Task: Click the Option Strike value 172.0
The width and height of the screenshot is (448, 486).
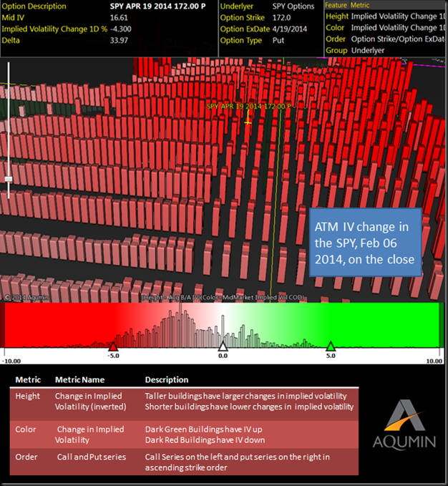Action: click(281, 18)
